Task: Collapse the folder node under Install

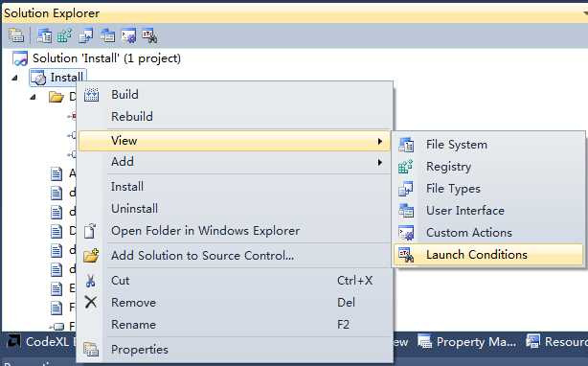Action: tap(33, 97)
